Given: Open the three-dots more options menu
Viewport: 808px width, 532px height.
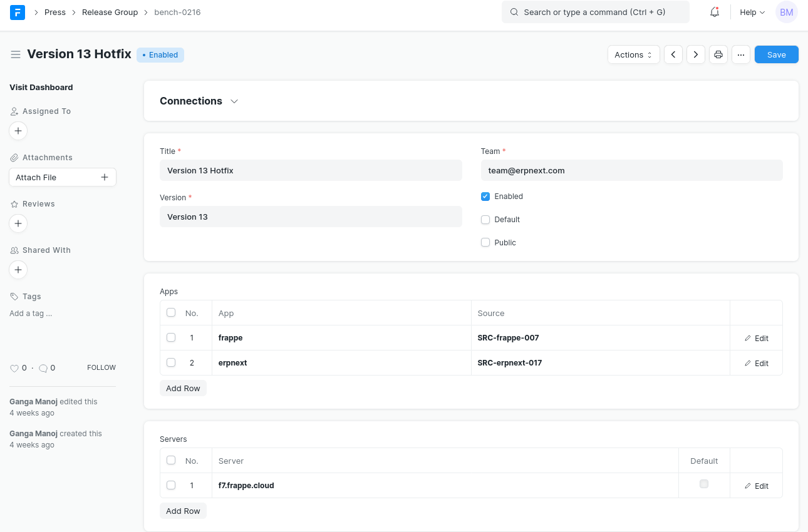Looking at the screenshot, I should (x=741, y=55).
